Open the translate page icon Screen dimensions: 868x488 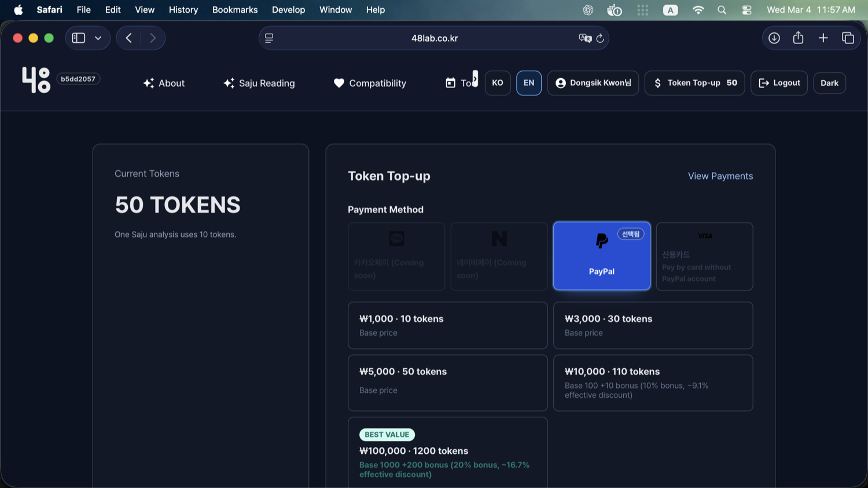pyautogui.click(x=585, y=38)
